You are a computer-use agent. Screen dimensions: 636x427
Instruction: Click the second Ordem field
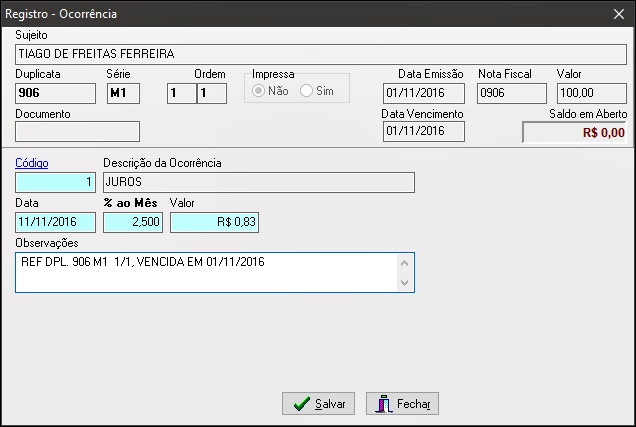(212, 93)
